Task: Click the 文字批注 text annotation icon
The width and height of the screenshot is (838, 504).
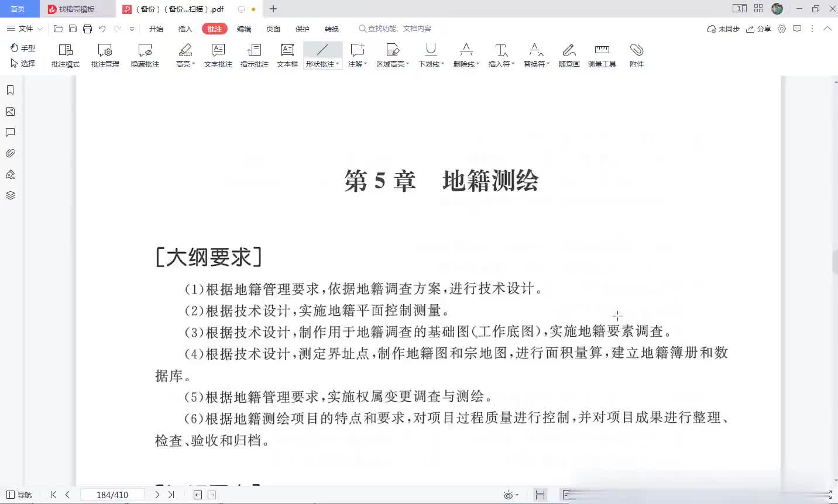Action: click(x=218, y=56)
